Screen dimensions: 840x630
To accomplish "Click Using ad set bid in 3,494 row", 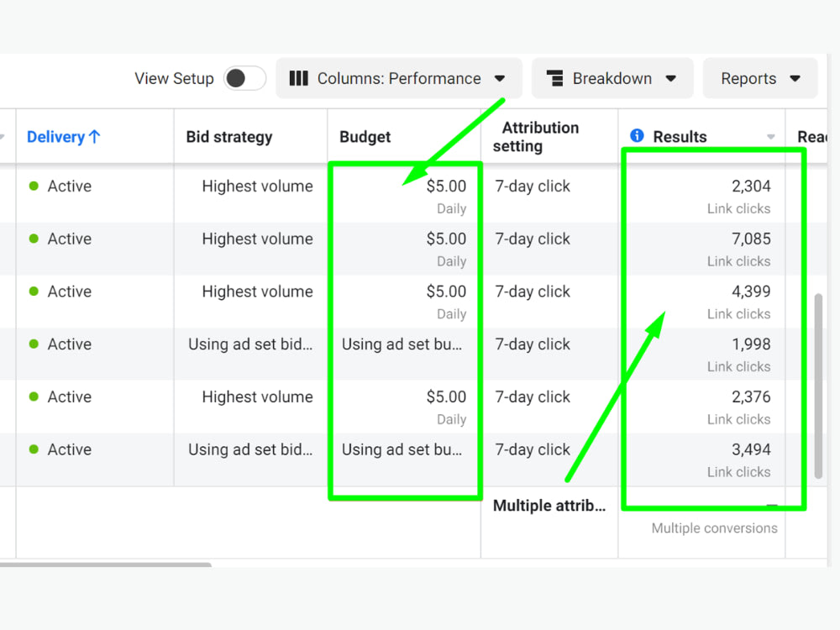I will 250,449.
